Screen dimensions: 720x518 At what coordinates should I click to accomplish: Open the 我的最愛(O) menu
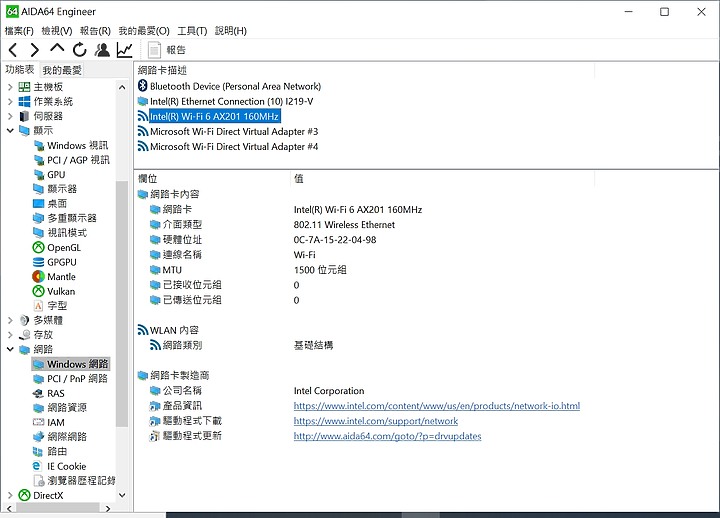[144, 31]
